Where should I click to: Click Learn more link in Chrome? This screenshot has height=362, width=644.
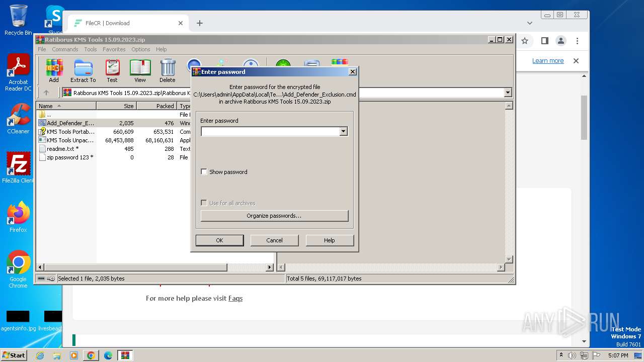[548, 61]
